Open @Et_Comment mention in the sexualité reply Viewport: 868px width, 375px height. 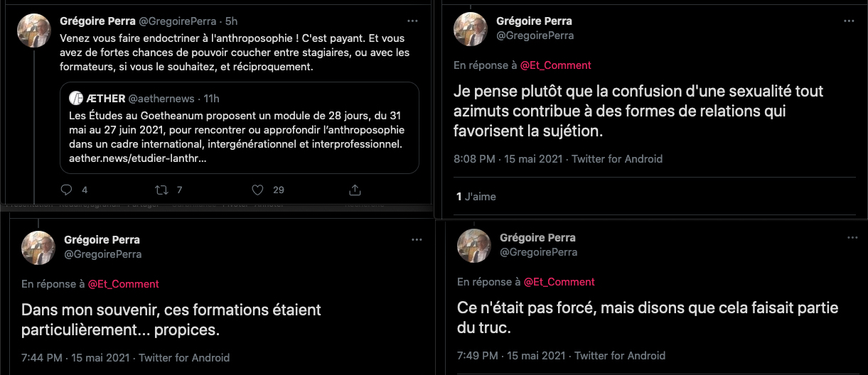click(555, 65)
